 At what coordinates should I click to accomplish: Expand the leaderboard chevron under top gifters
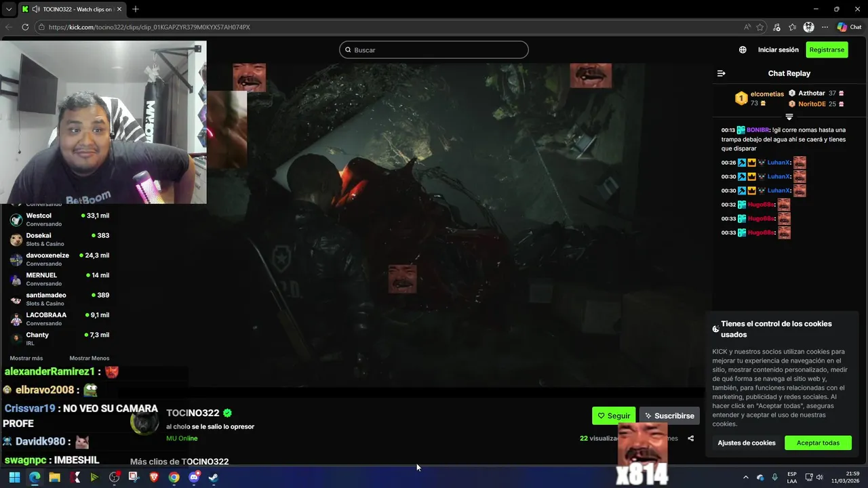[x=789, y=117]
